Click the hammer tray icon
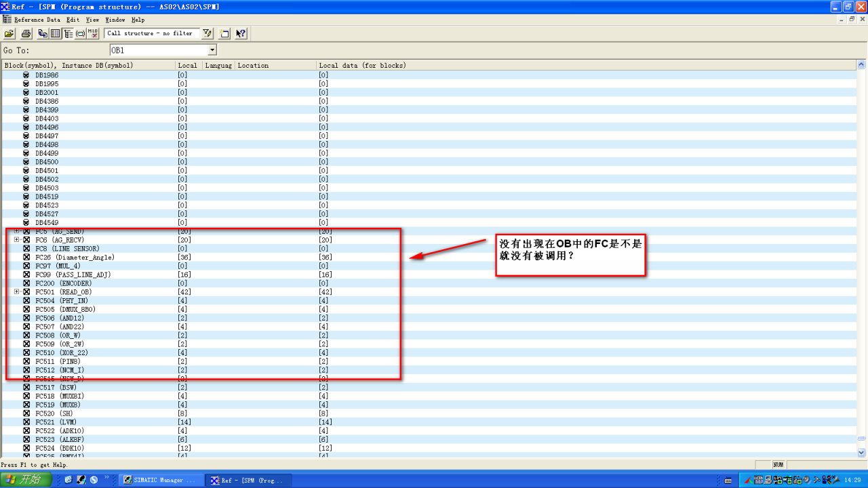Image resolution: width=868 pixels, height=488 pixels. (816, 480)
